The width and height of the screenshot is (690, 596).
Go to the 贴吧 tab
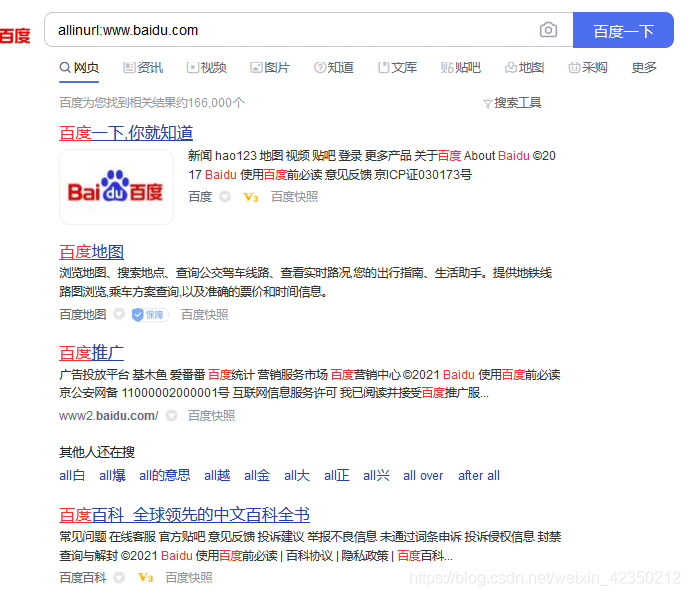click(461, 68)
